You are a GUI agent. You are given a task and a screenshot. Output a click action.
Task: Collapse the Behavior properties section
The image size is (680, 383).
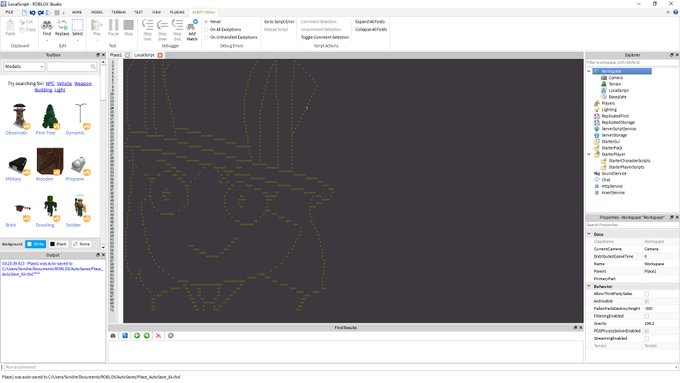pyautogui.click(x=589, y=286)
